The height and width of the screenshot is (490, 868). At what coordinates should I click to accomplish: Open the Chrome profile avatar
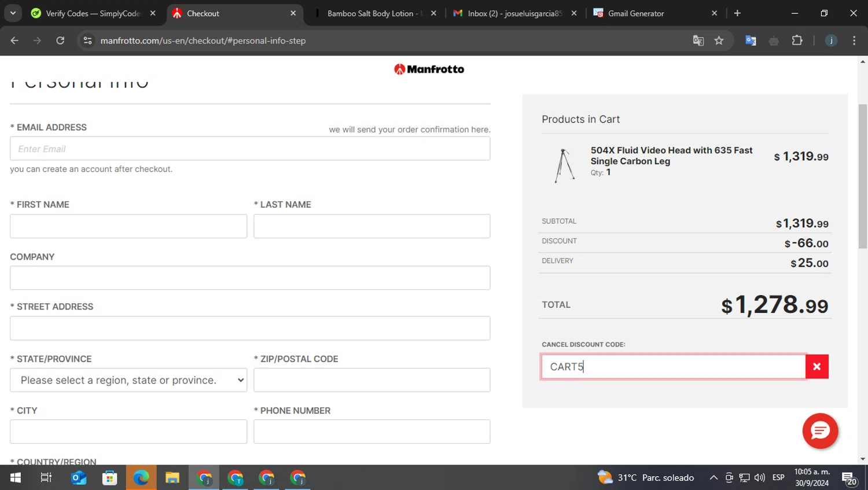point(831,40)
